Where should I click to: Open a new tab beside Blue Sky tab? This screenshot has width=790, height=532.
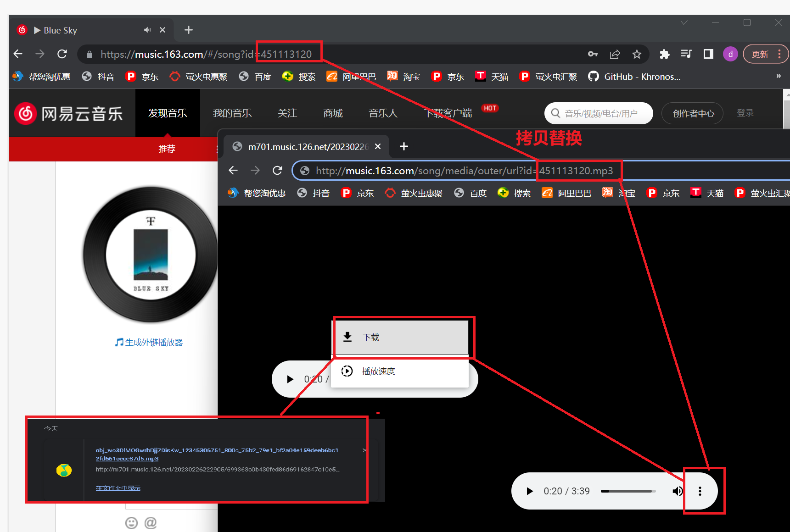coord(188,30)
